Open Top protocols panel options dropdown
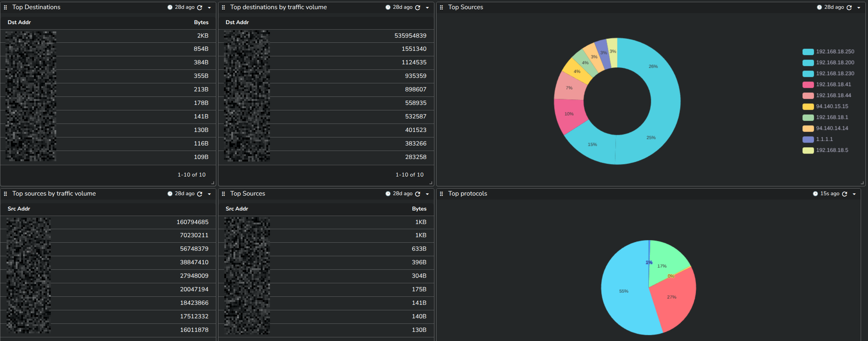The height and width of the screenshot is (341, 868). [x=854, y=194]
